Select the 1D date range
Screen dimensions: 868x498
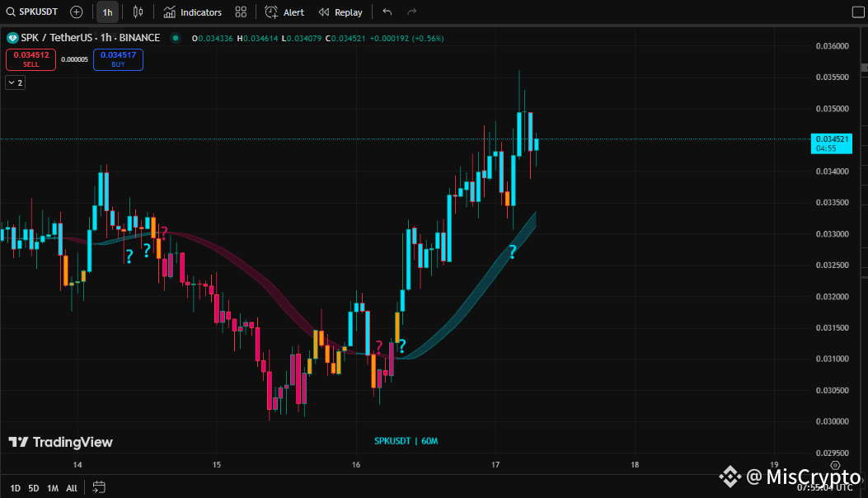tap(15, 488)
